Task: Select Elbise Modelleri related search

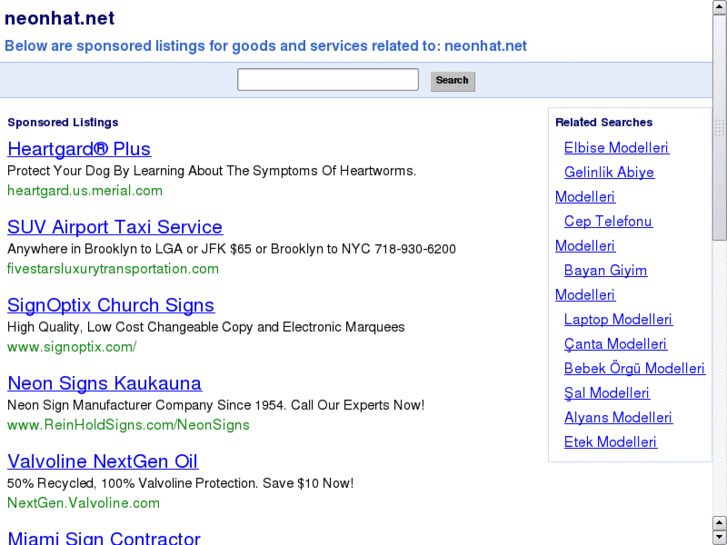Action: (616, 148)
